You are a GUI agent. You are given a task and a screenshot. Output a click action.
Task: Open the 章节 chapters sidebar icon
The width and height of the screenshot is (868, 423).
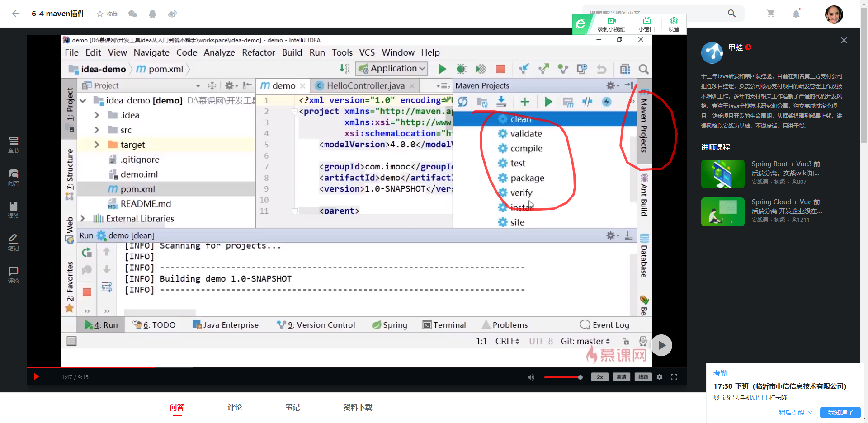point(14,145)
